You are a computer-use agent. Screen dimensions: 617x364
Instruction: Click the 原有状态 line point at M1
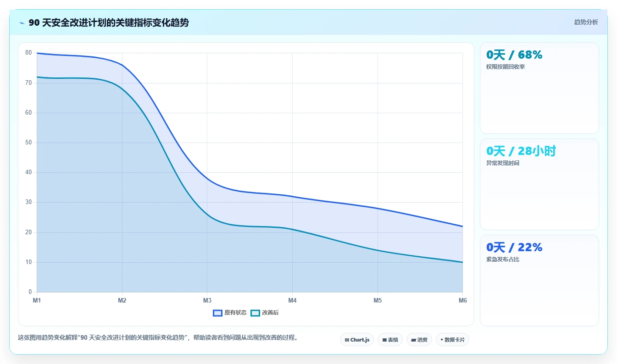[37, 53]
